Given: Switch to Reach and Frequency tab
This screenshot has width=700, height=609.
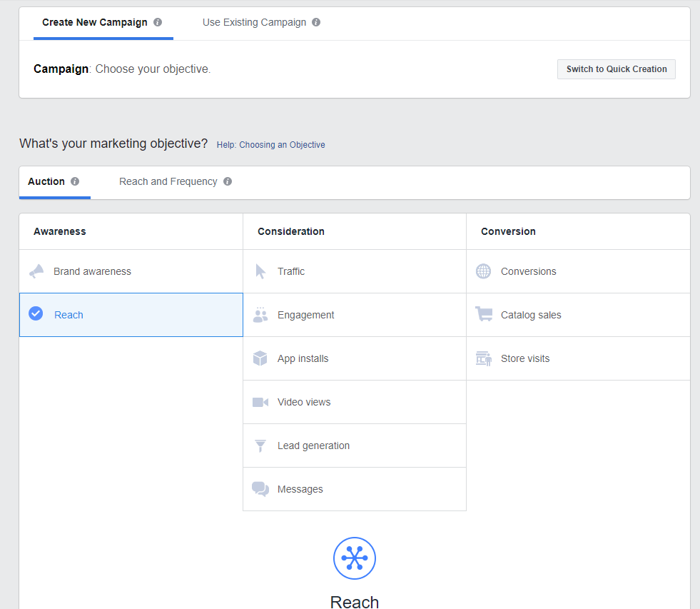Looking at the screenshot, I should 168,181.
